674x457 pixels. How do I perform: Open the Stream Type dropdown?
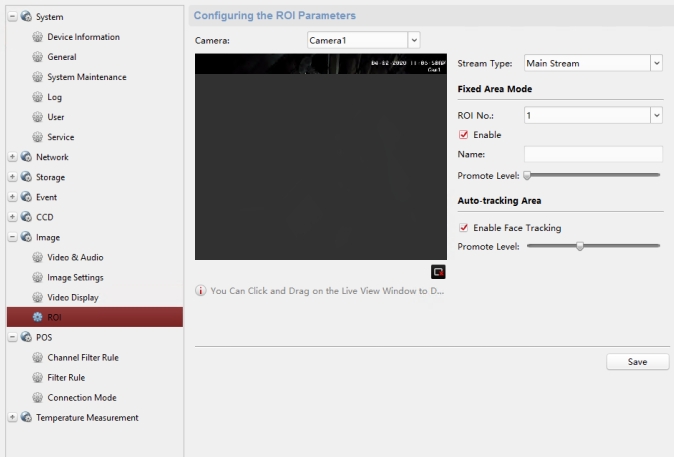click(656, 63)
